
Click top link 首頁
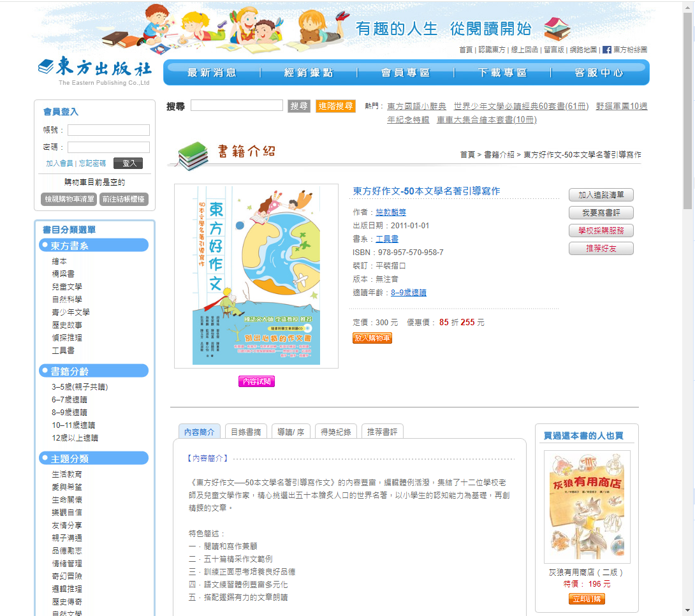(x=466, y=50)
